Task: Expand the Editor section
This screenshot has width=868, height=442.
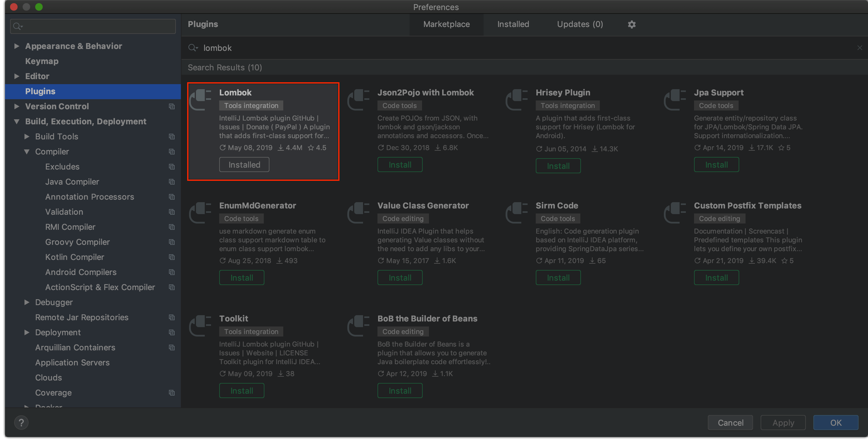Action: pos(17,76)
